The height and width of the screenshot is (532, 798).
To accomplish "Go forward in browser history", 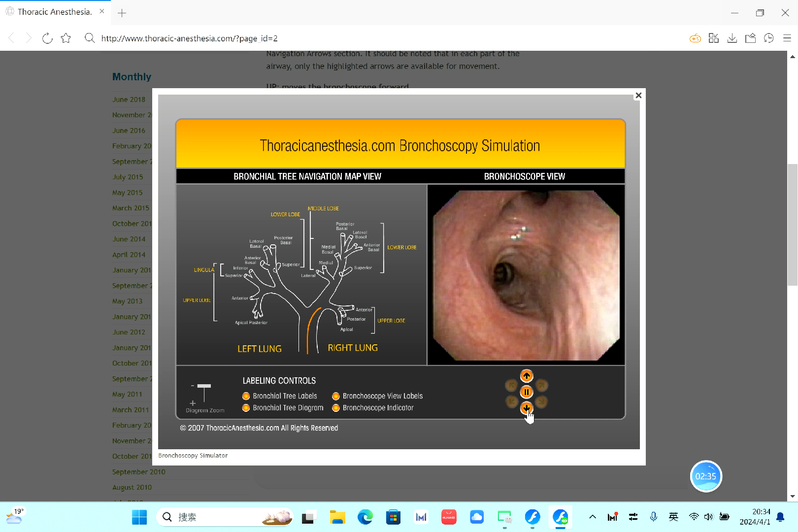I will pos(29,38).
